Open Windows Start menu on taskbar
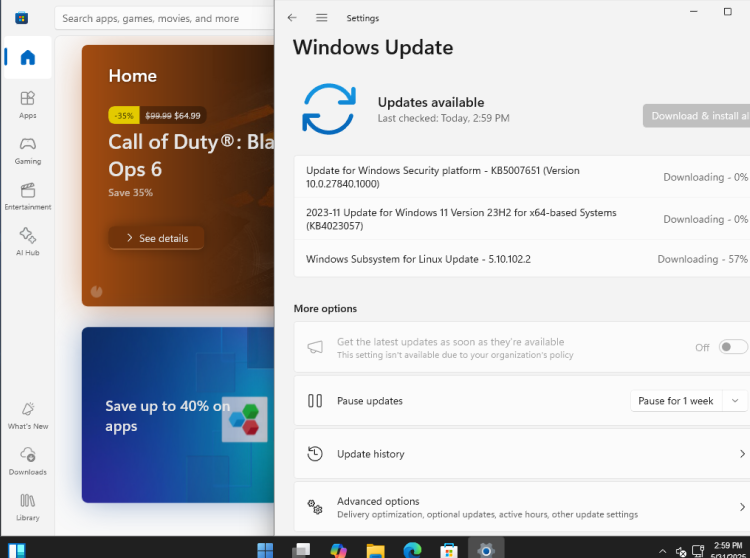This screenshot has width=750, height=558. [x=265, y=550]
